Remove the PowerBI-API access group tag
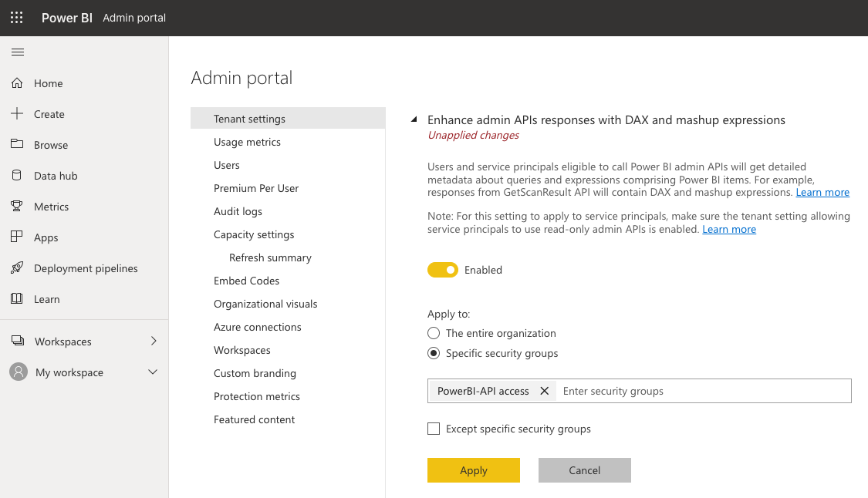 tap(544, 391)
